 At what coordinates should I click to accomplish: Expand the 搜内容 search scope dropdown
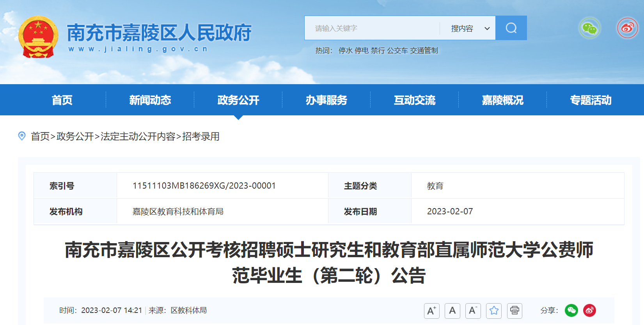pos(470,28)
